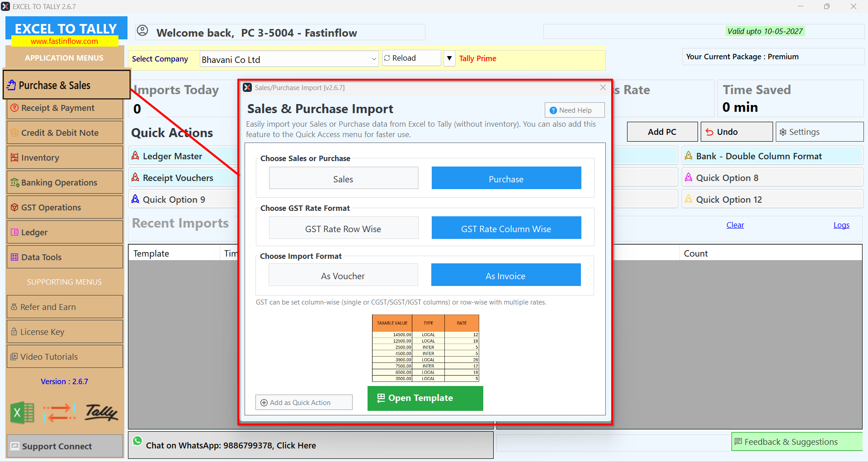Viewport: 868px width, 462px height.
Task: Click the Add PC button
Action: [662, 132]
